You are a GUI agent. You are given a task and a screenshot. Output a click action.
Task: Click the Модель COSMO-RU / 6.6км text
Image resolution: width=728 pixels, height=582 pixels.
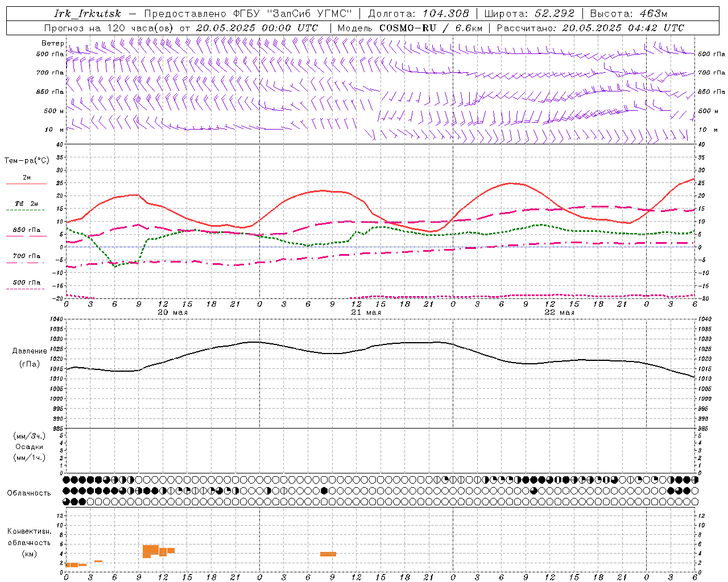(x=410, y=28)
